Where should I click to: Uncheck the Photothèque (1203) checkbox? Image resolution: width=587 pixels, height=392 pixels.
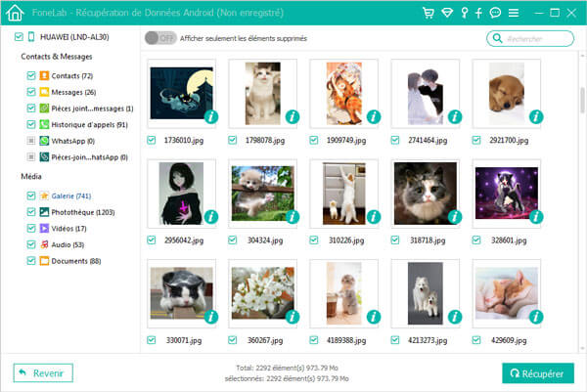point(31,212)
